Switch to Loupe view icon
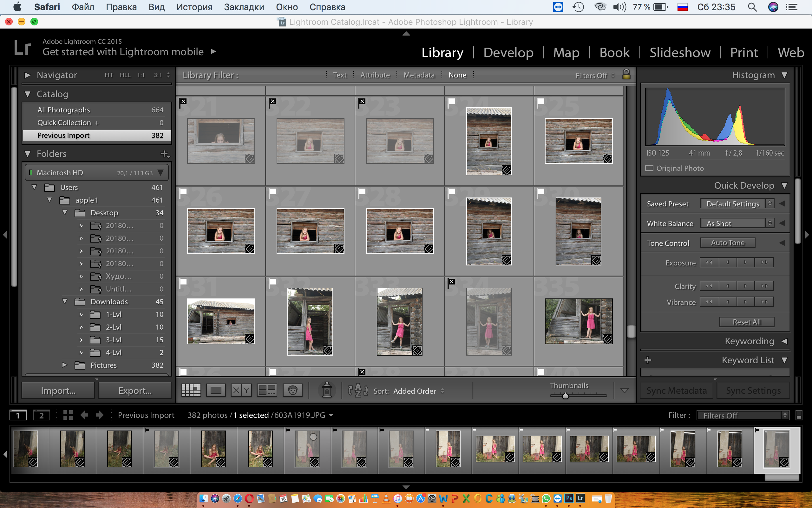Screen dimensions: 812x508 [x=216, y=391]
